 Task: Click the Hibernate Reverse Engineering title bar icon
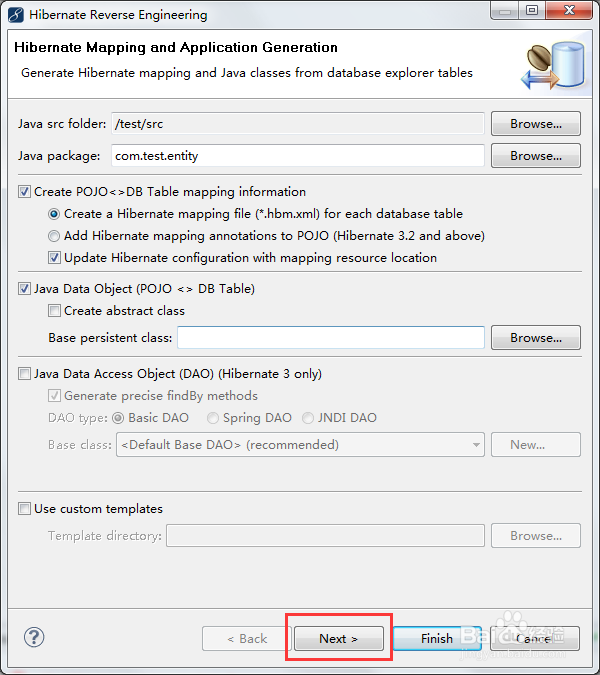click(15, 15)
